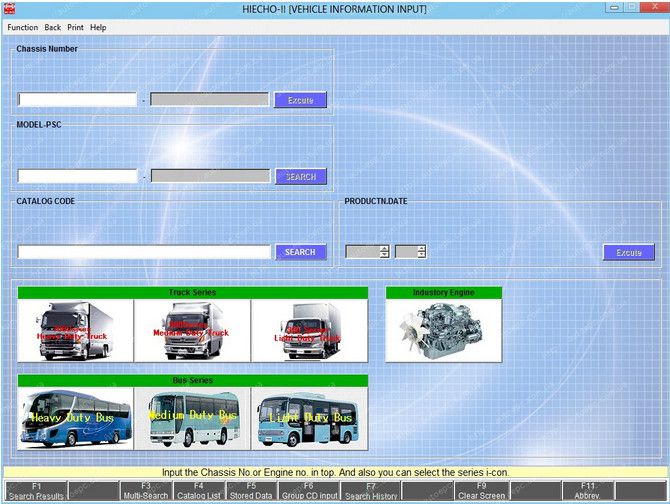The image size is (670, 504).
Task: Click the first production date field
Action: 363,252
